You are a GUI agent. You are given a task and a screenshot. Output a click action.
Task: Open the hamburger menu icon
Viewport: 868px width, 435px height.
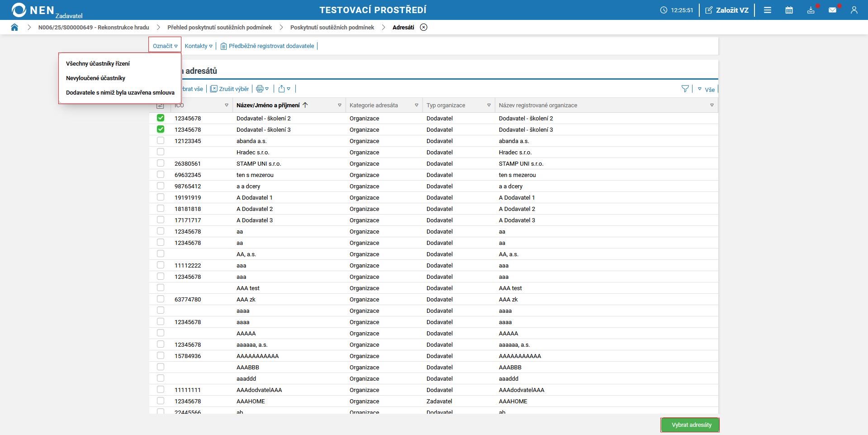coord(768,10)
